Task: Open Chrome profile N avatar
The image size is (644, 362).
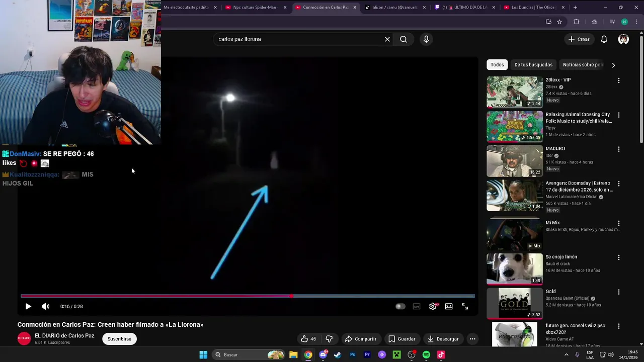Action: 624,22
